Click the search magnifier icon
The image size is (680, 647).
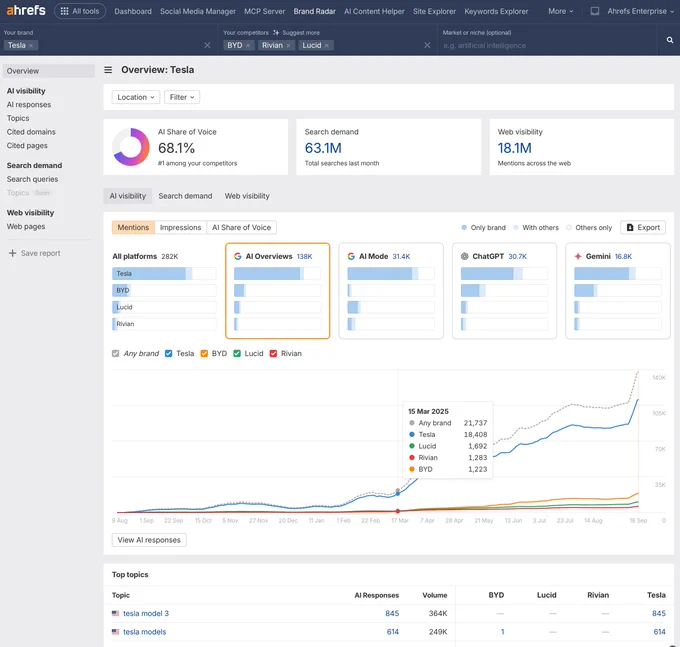pos(670,40)
